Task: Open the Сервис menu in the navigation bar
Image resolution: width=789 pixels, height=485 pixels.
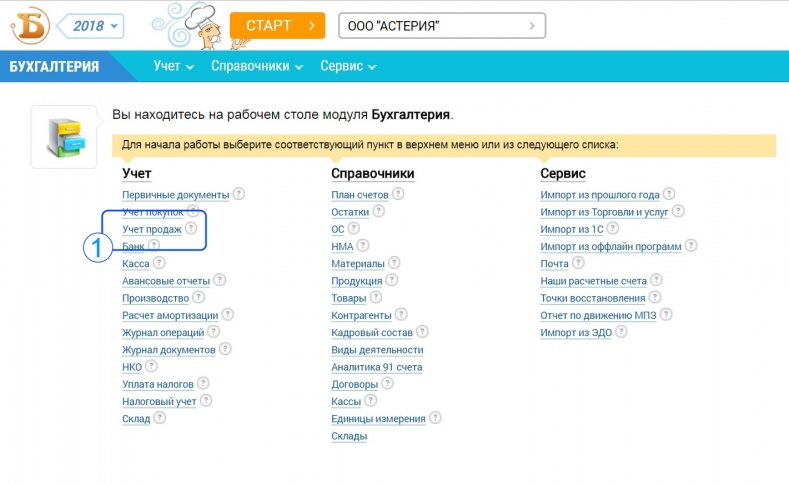Action: click(348, 66)
